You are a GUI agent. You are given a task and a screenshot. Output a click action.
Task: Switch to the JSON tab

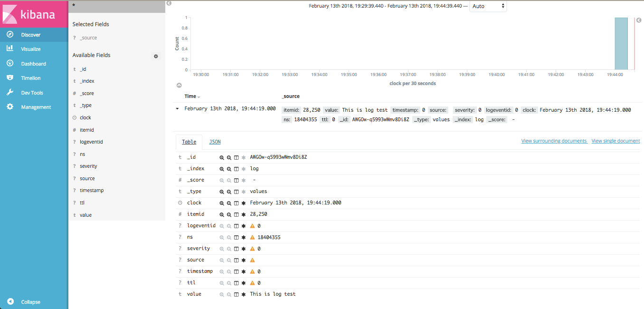(215, 141)
